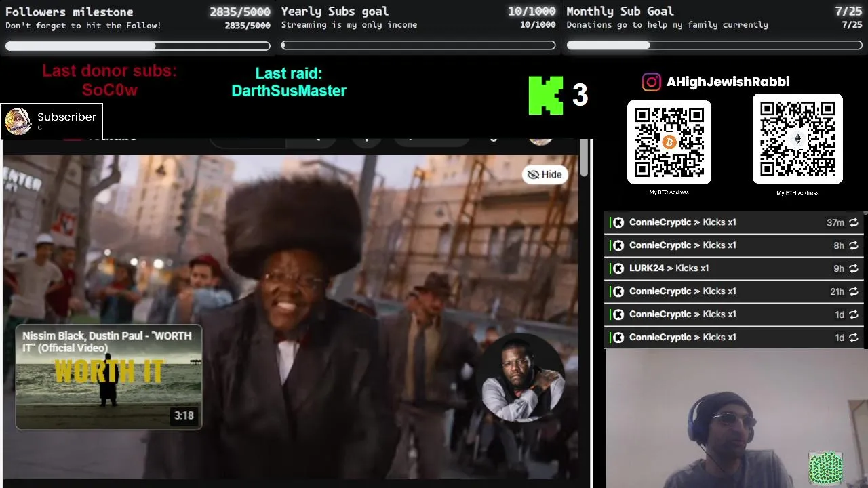Click the replay arrows in the 8h row

[x=854, y=245]
